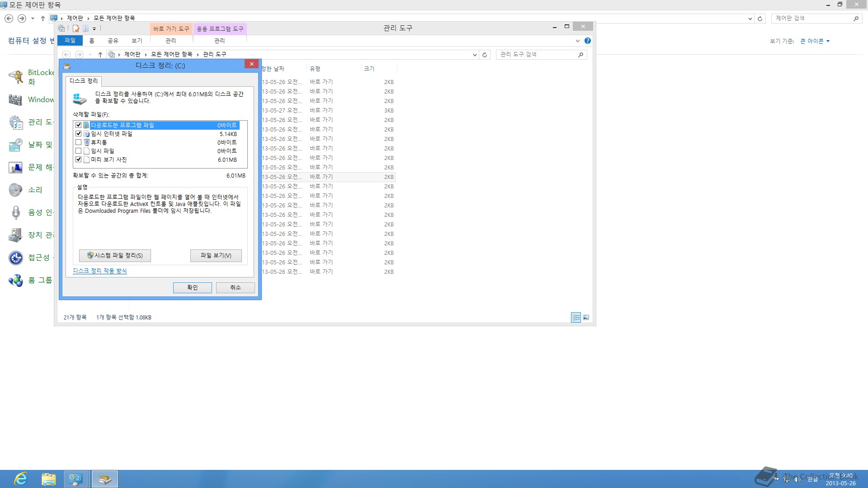868x488 pixels.
Task: Select the 보기 ribbon tab
Action: pyautogui.click(x=137, y=41)
